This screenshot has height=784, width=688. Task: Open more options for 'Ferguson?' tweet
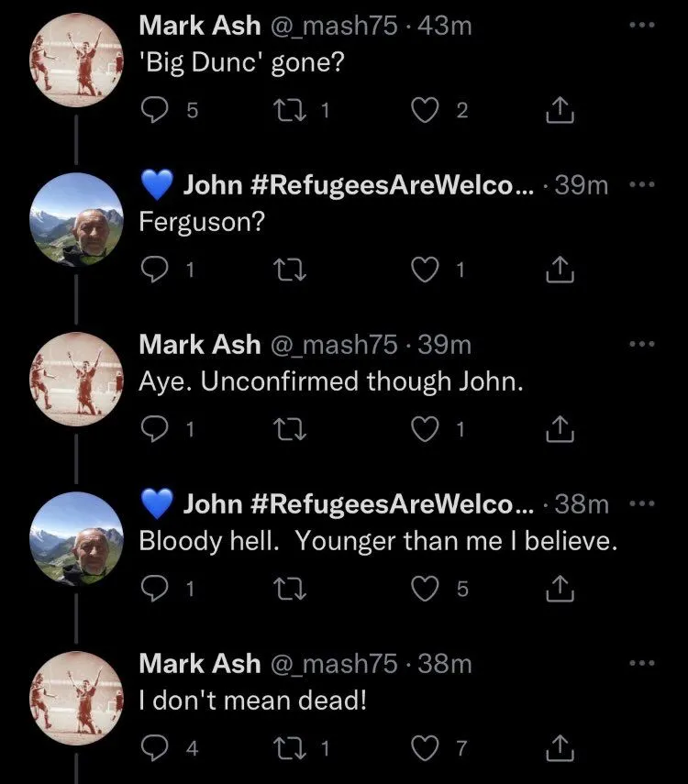coord(642,184)
